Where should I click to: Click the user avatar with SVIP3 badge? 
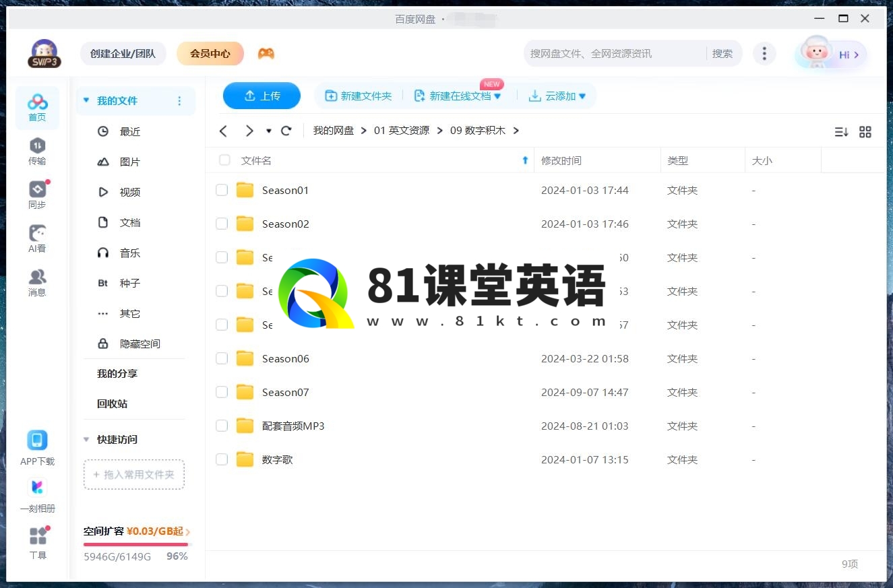(44, 53)
